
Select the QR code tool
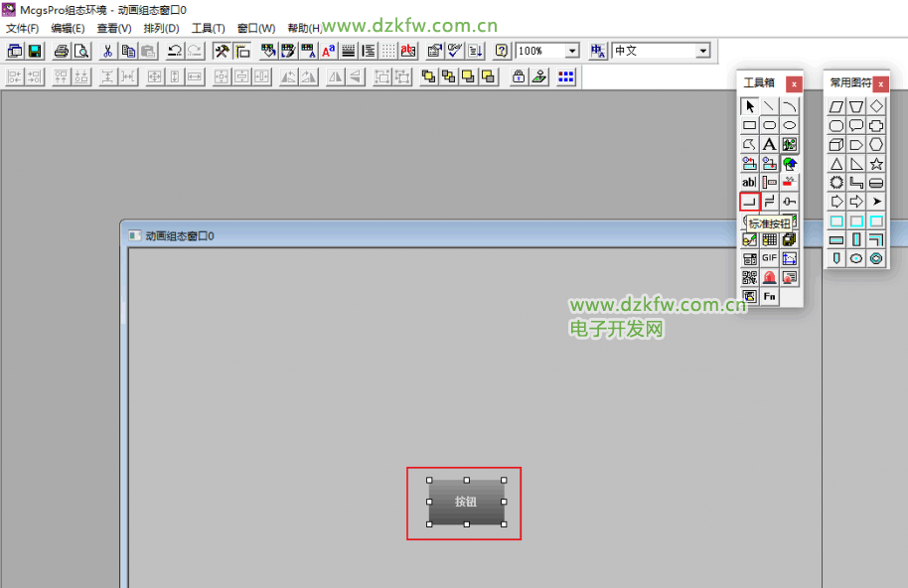coord(749,277)
